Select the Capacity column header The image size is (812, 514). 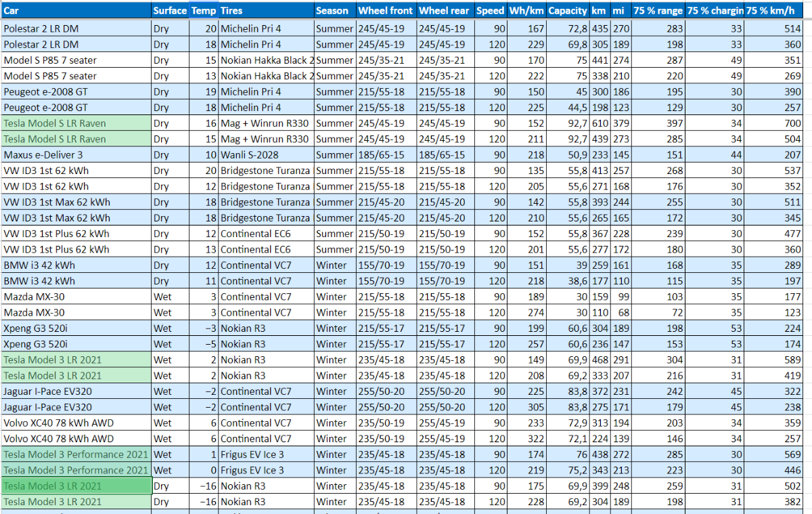pos(567,11)
